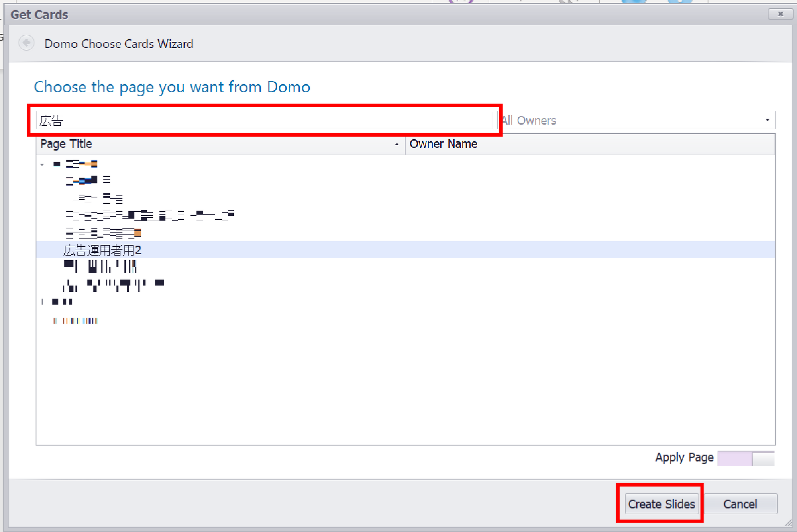Click the Create Slides button
Screen dimensions: 797x532
pyautogui.click(x=662, y=504)
